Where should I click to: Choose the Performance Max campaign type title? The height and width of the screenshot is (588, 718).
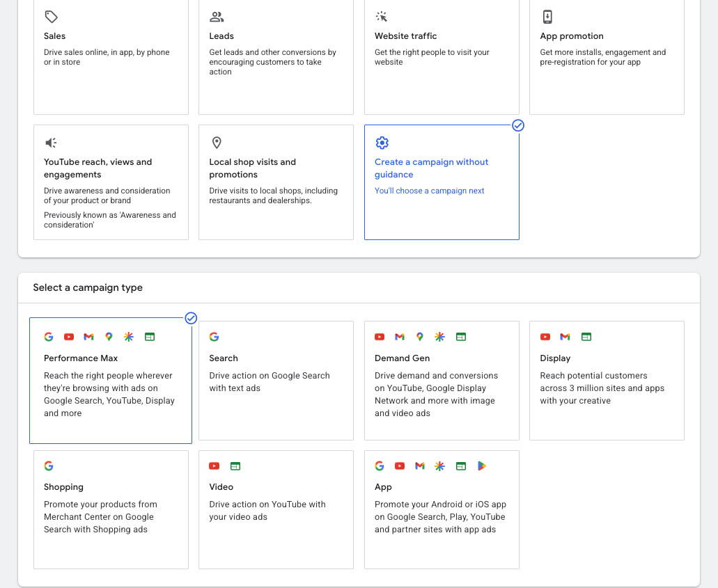[x=81, y=358]
